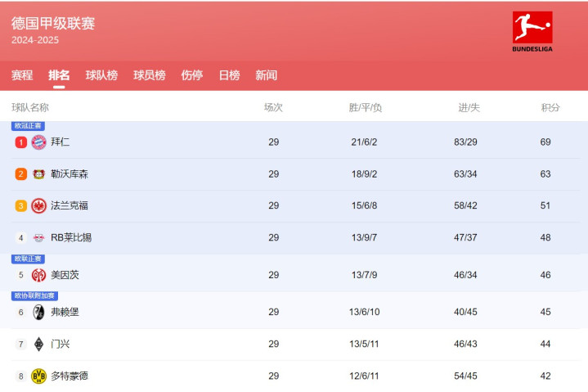Viewport: 588px width, 392px height.
Task: Click Bayern's 69 points
Action: 545,142
